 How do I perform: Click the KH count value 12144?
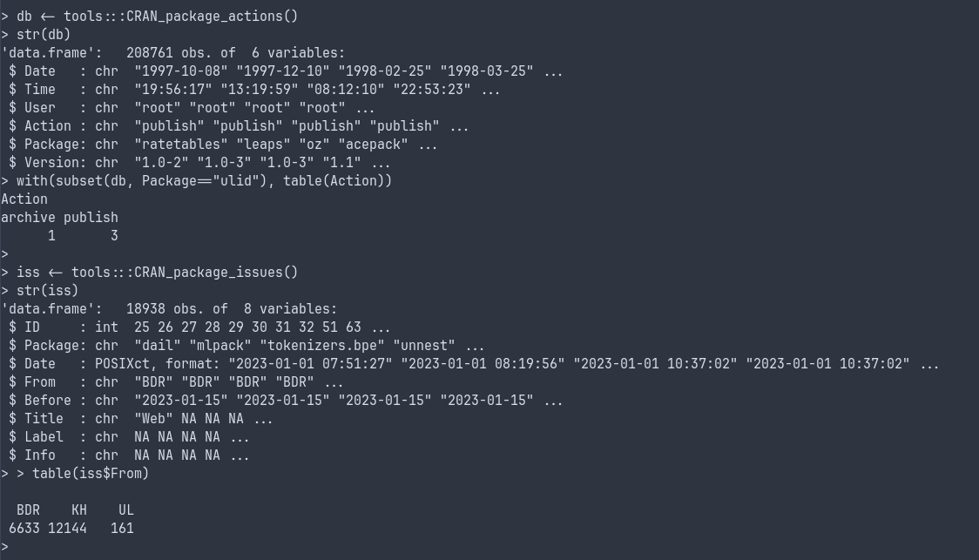point(67,529)
